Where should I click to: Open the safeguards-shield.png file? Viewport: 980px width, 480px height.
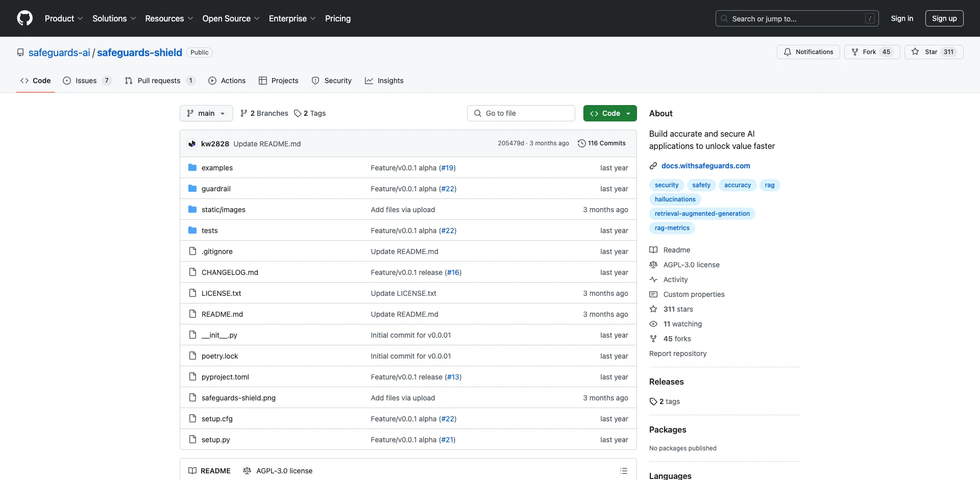point(238,398)
